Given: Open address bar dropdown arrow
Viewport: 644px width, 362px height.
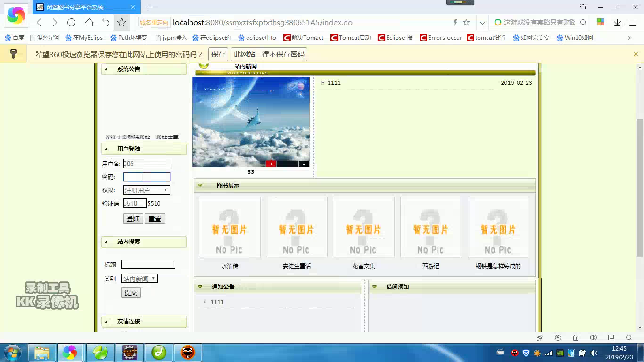Looking at the screenshot, I should tap(482, 22).
